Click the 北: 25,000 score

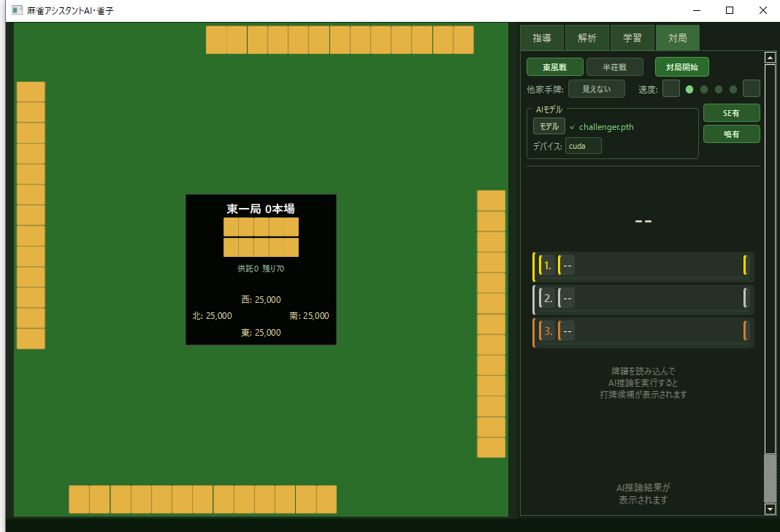pyautogui.click(x=212, y=316)
